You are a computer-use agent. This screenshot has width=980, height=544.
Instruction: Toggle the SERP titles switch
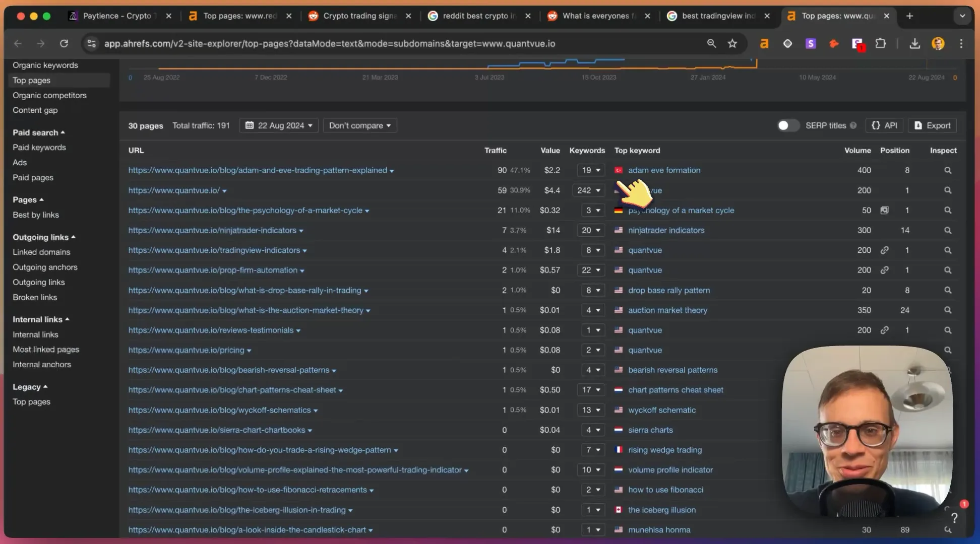click(x=788, y=125)
